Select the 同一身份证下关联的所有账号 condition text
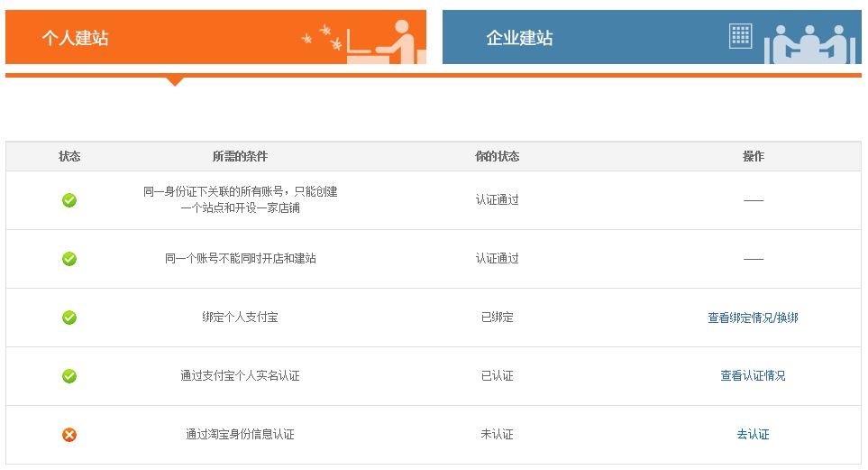The image size is (868, 470). coord(240,199)
